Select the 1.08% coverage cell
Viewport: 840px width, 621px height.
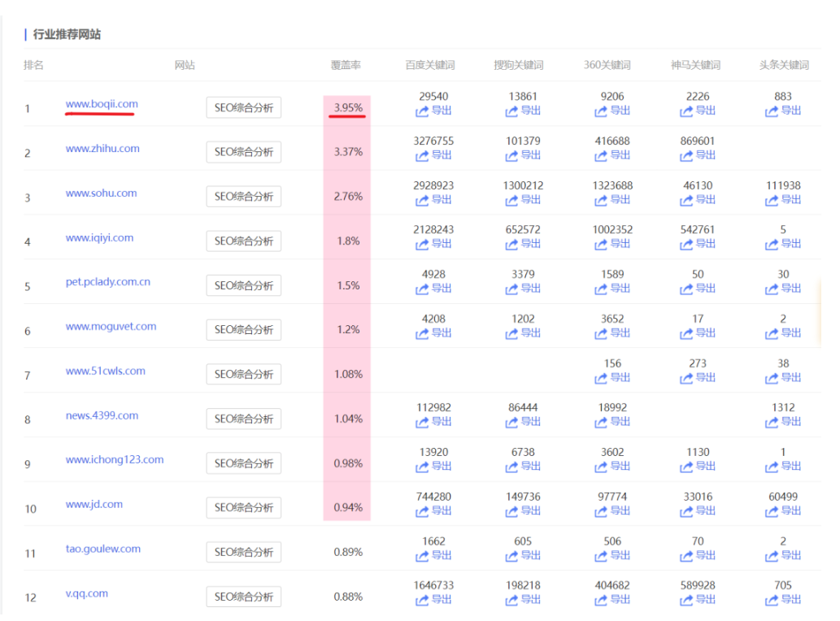[x=348, y=374]
